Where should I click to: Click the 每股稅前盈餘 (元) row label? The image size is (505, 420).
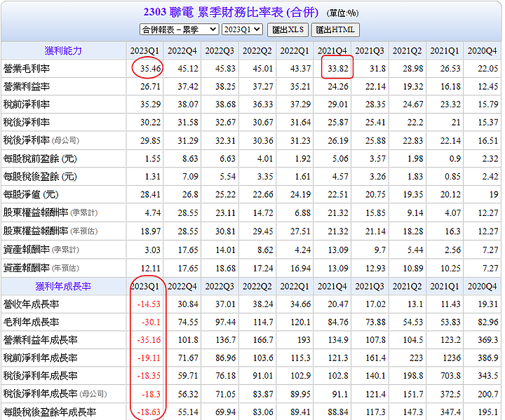pyautogui.click(x=40, y=158)
